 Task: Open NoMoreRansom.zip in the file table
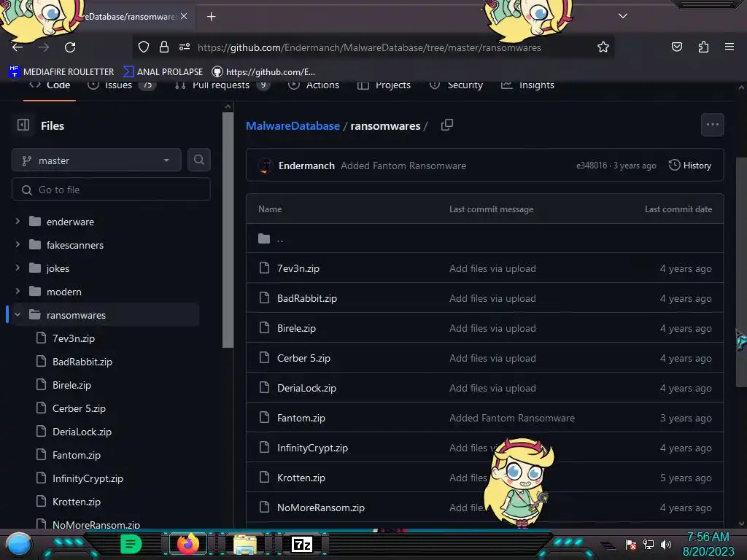321,507
